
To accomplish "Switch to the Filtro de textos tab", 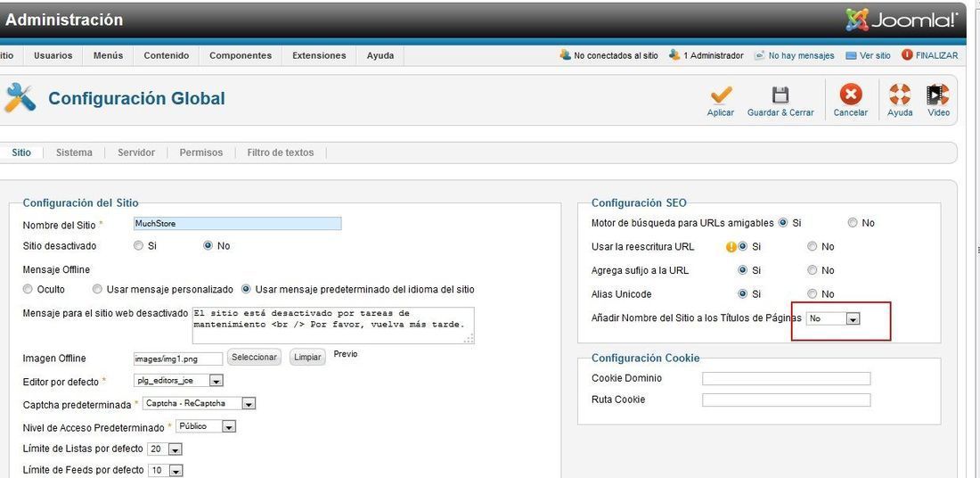I will tap(281, 152).
